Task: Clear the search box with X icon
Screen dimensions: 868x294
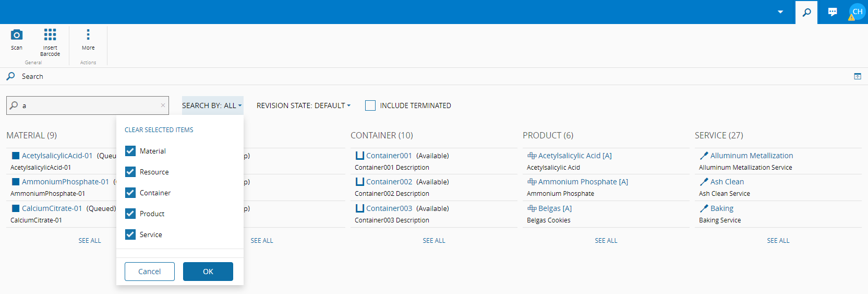Action: click(x=163, y=105)
